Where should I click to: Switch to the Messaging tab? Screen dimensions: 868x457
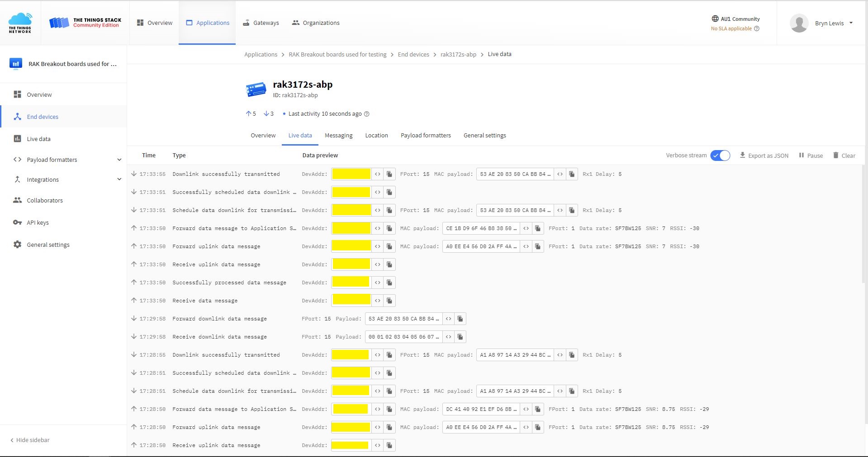pos(338,136)
